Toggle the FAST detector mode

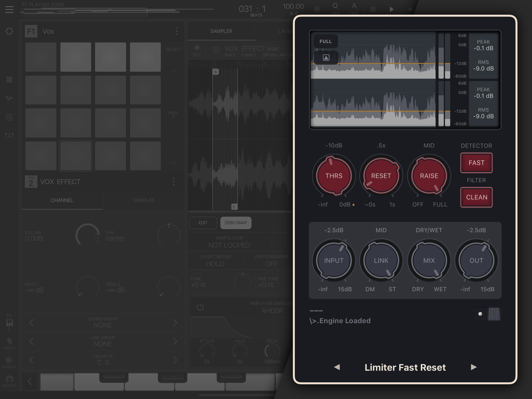click(x=476, y=163)
